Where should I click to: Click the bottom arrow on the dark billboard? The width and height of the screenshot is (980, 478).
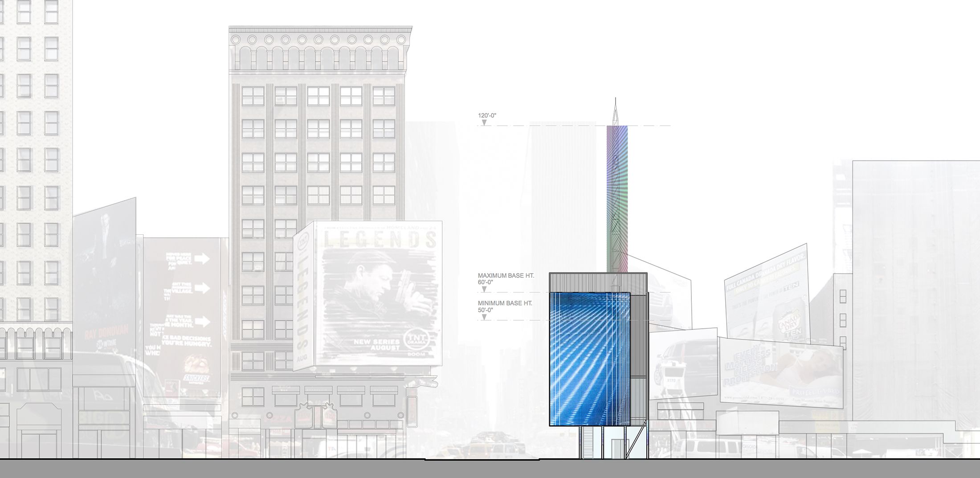pos(202,321)
